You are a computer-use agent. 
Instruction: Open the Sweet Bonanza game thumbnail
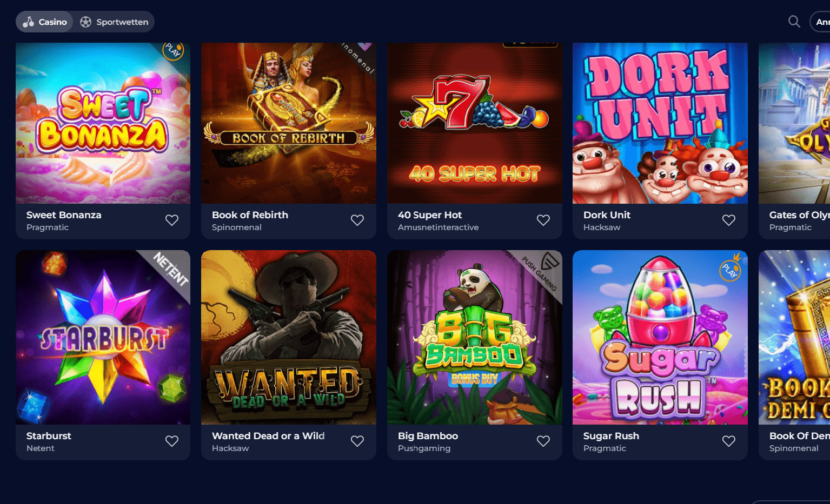(103, 123)
